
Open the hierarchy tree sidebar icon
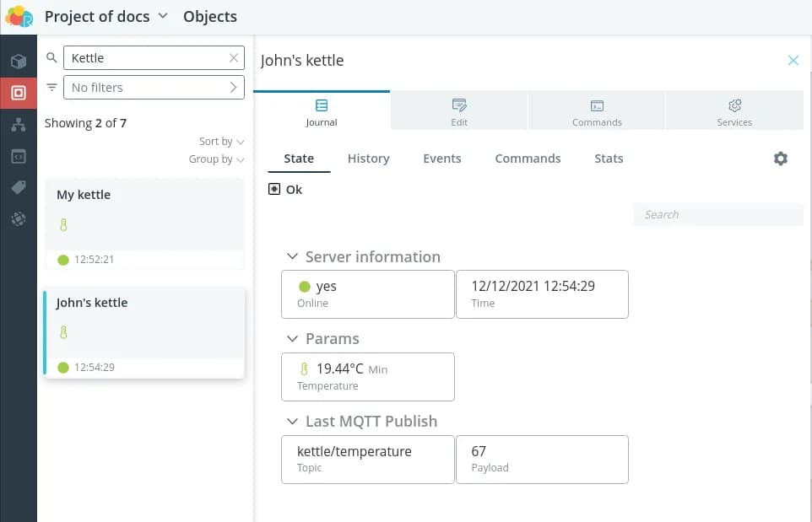click(x=18, y=125)
